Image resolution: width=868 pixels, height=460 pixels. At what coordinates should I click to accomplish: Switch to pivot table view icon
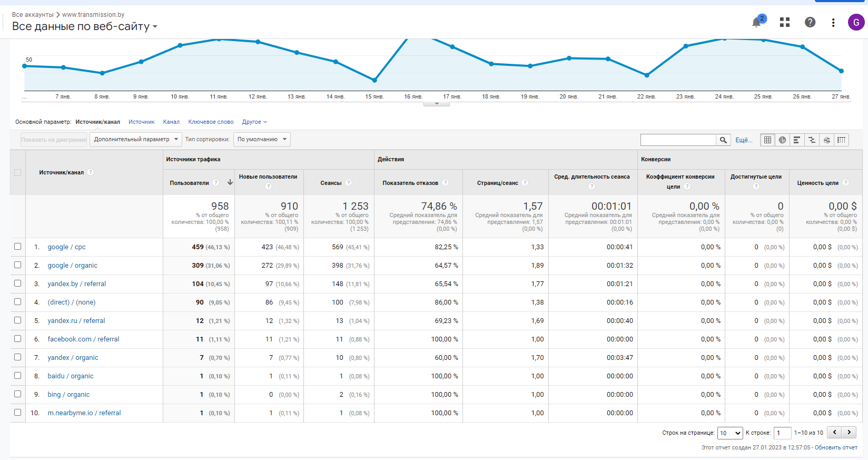841,140
